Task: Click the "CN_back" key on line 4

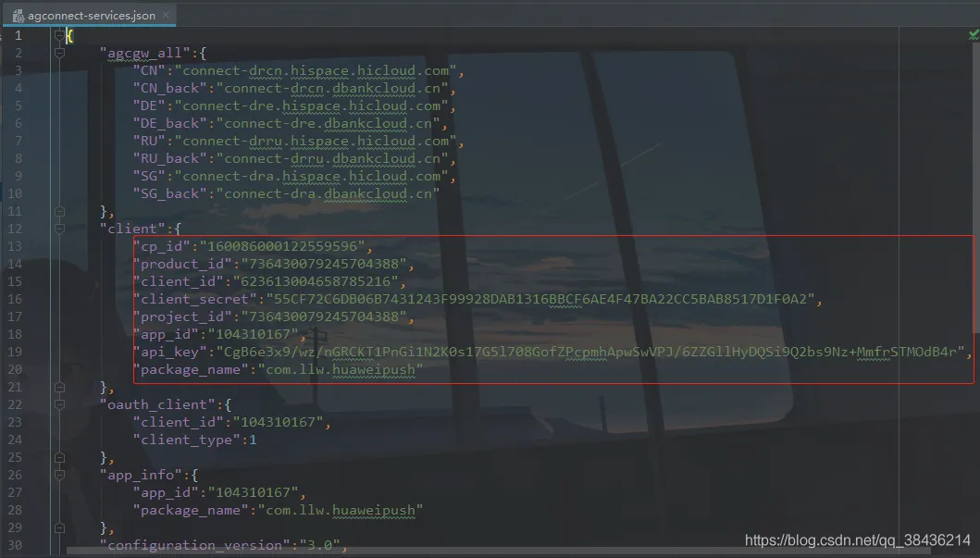Action: pos(170,88)
